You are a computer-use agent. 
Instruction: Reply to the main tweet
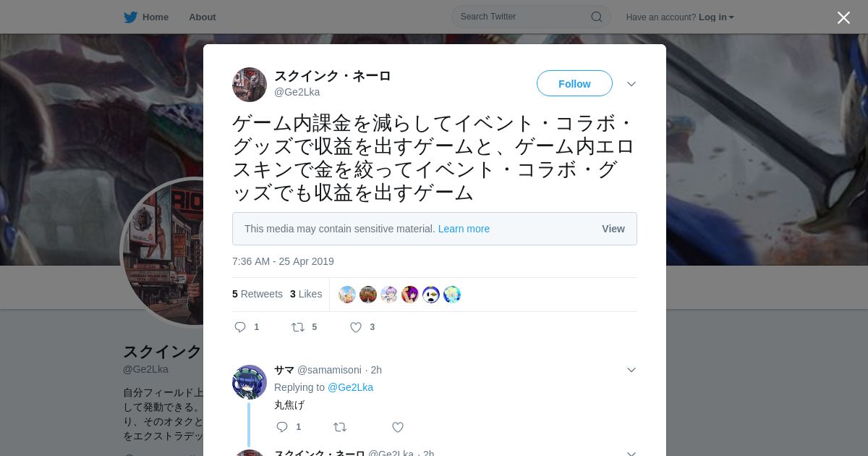[240, 327]
